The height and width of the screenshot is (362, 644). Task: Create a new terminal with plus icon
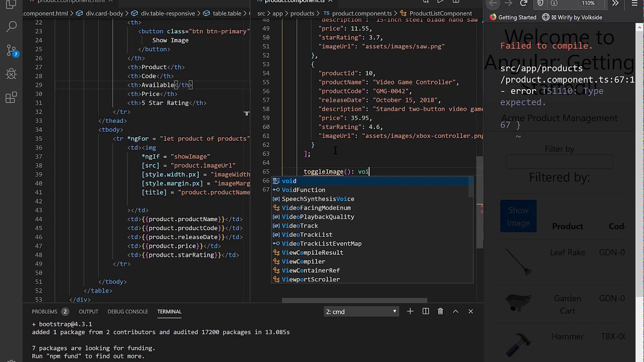410,312
